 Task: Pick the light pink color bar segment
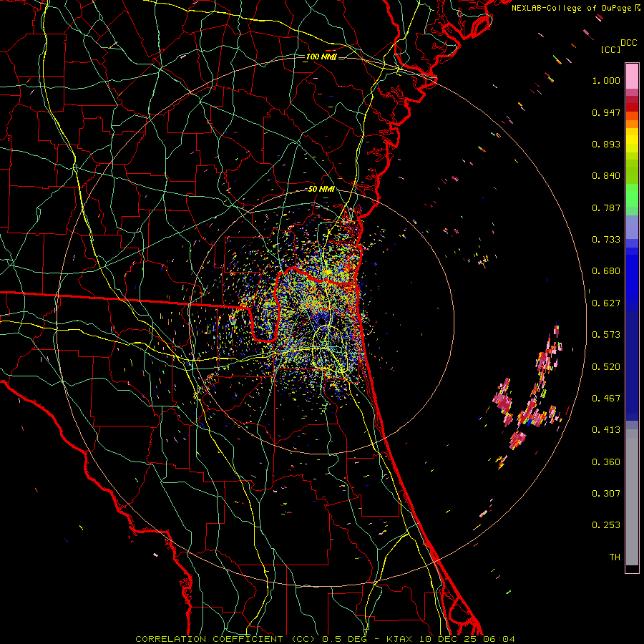[x=632, y=77]
